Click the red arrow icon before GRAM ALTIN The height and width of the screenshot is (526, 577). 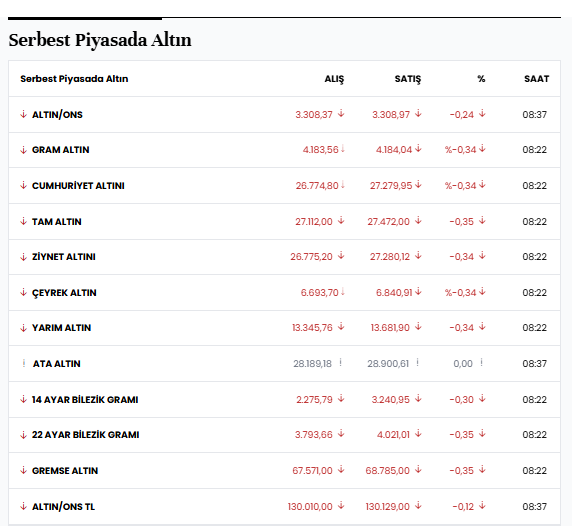[x=24, y=150]
